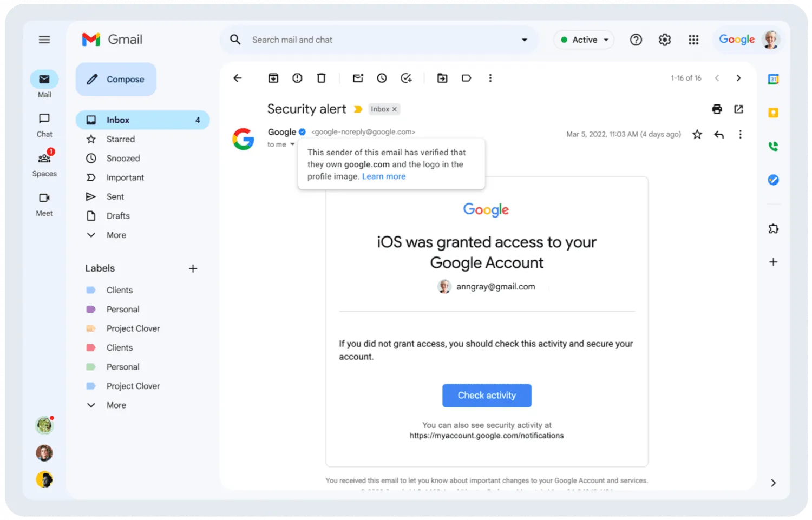Follow the Learn more link
The height and width of the screenshot is (520, 812).
pyautogui.click(x=384, y=176)
